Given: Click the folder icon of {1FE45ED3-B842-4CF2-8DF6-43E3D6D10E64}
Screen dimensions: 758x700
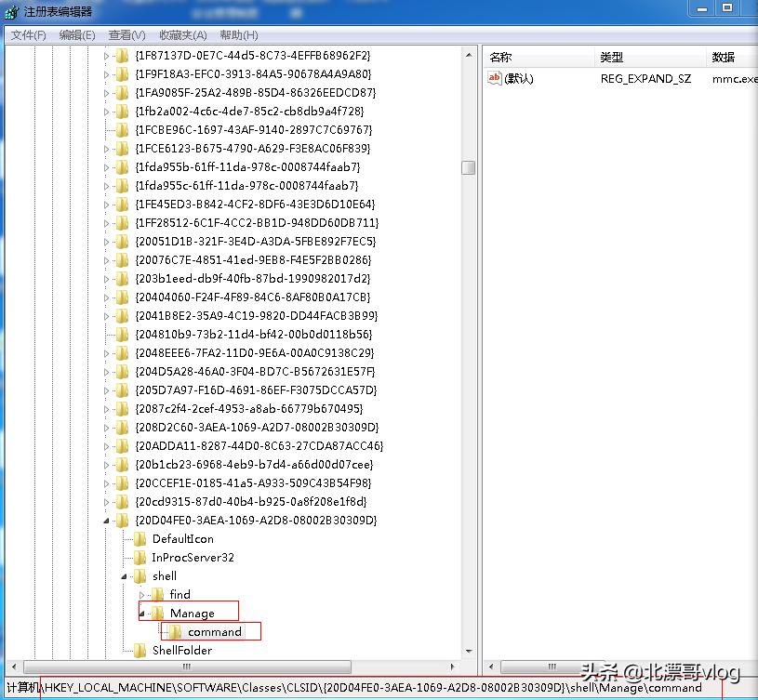Looking at the screenshot, I should 123,205.
